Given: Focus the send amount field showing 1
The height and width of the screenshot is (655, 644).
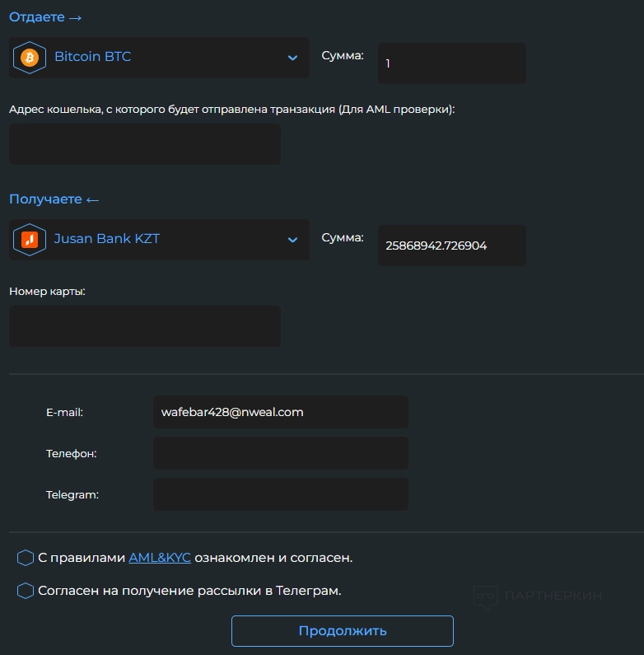Looking at the screenshot, I should pos(451,63).
